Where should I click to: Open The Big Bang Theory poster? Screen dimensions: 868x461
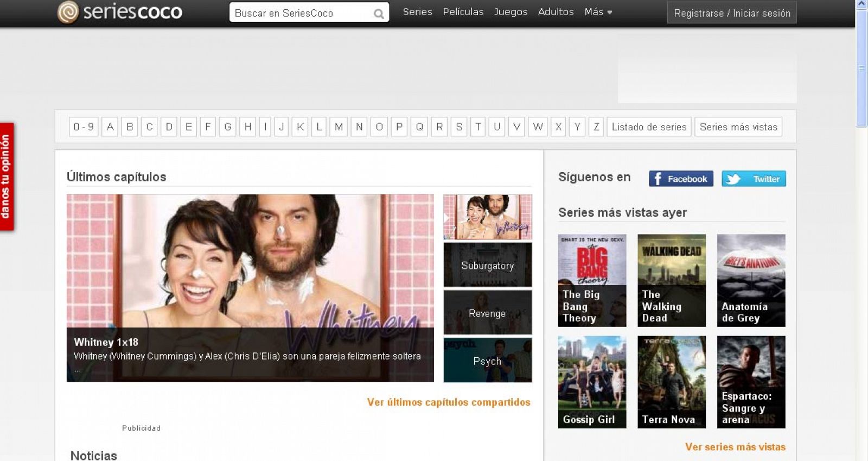pos(592,280)
